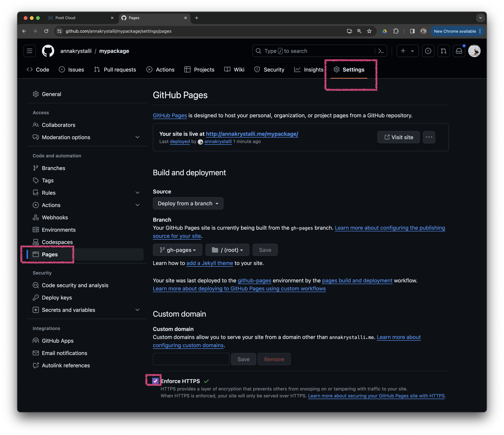The width and height of the screenshot is (504, 435).
Task: Click the GitHub Octocat logo
Action: click(48, 51)
